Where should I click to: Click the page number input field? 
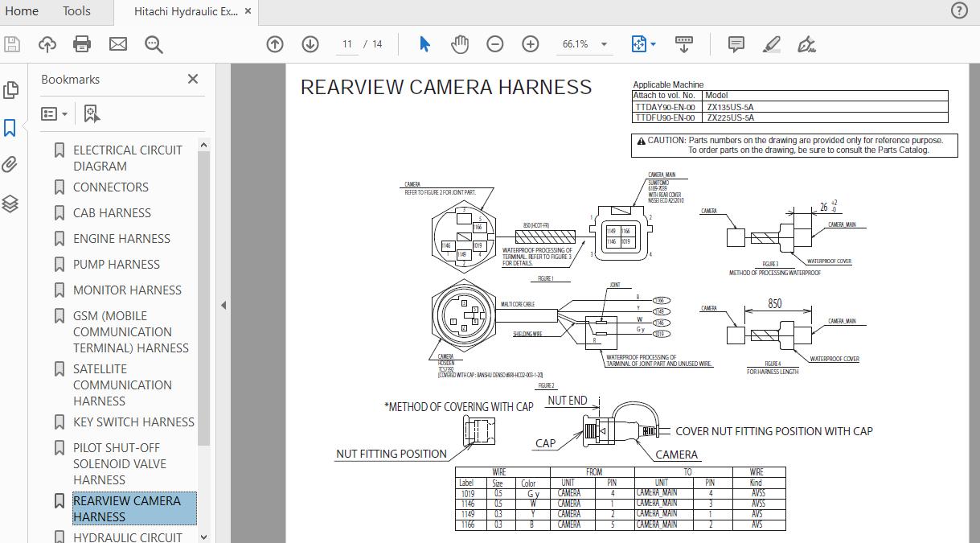tap(346, 44)
